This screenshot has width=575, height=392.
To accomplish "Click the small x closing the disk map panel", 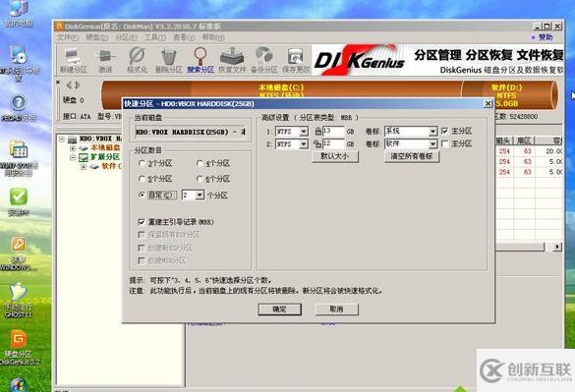I will [58, 83].
